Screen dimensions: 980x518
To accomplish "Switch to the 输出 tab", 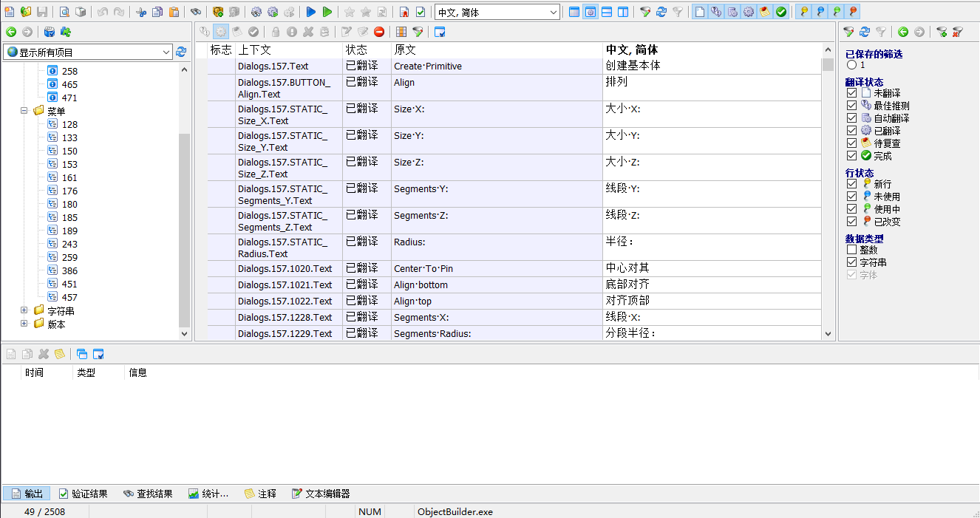I will click(x=27, y=494).
